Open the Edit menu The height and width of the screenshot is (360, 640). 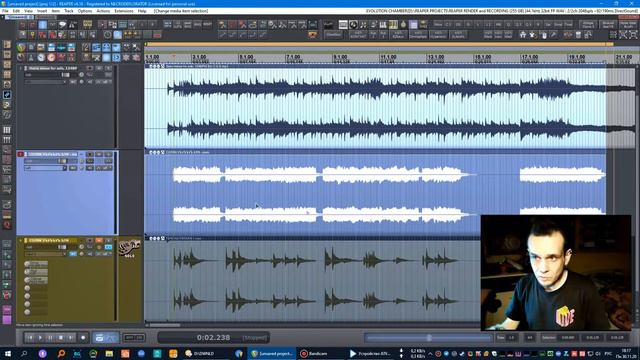tap(16, 11)
